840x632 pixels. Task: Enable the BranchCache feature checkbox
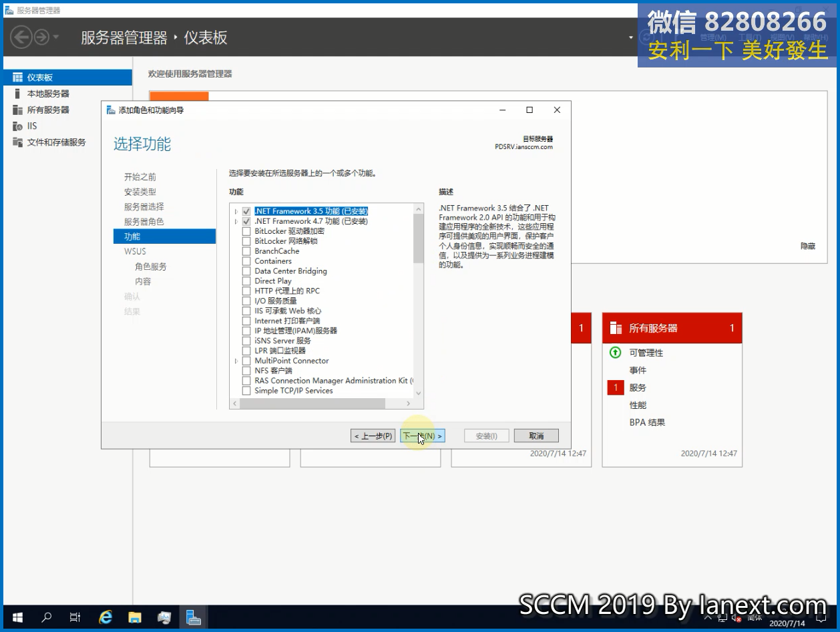tap(246, 251)
